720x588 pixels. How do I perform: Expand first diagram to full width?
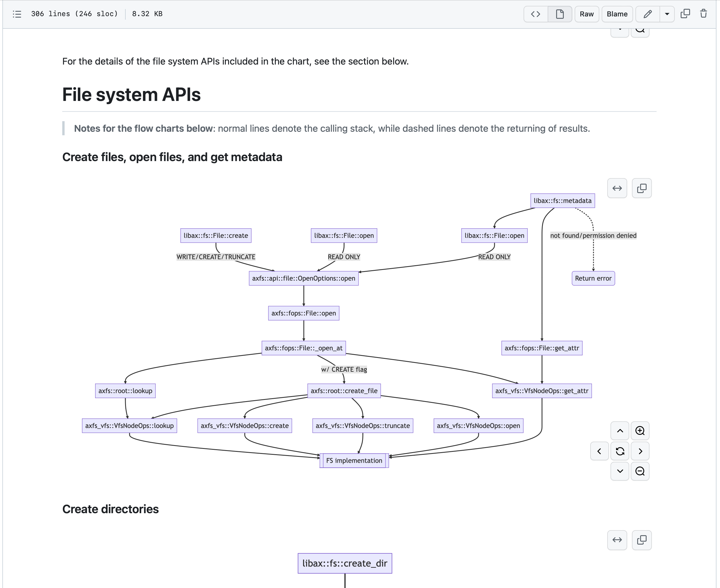tap(617, 188)
